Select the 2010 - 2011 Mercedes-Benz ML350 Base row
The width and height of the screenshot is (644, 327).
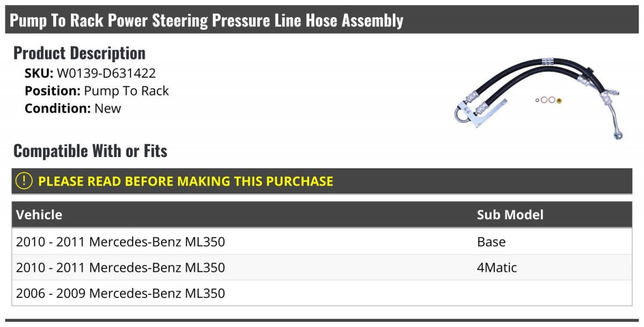pyautogui.click(x=322, y=242)
